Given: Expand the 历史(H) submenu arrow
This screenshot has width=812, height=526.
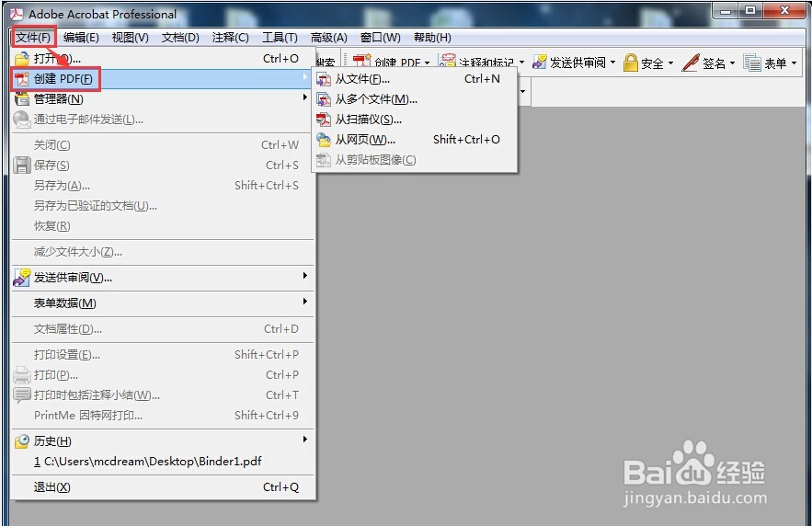Looking at the screenshot, I should pyautogui.click(x=305, y=440).
